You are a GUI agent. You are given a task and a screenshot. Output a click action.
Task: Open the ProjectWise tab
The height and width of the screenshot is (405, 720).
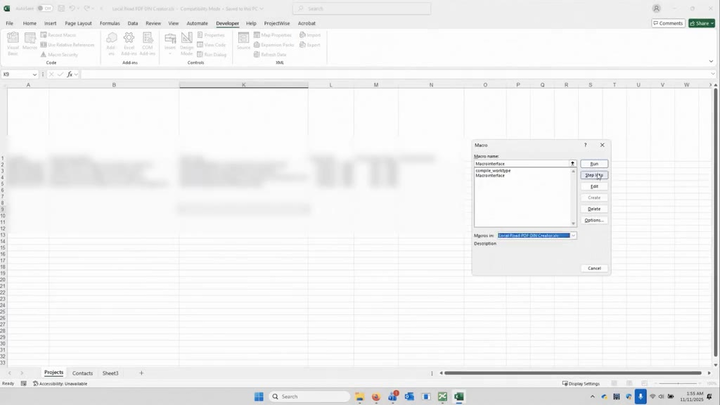[277, 23]
